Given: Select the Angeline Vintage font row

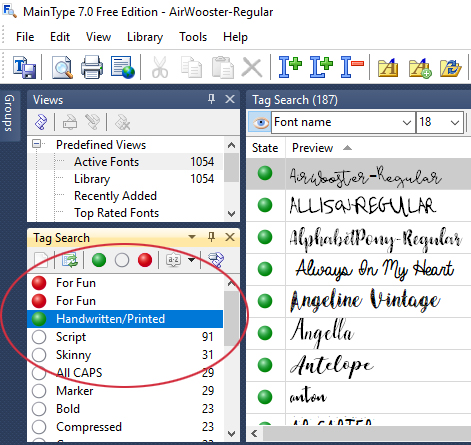Looking at the screenshot, I should (x=359, y=301).
